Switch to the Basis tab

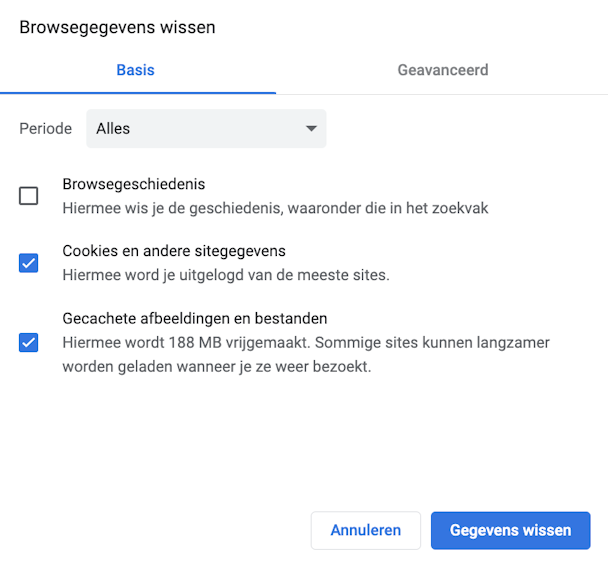(136, 70)
